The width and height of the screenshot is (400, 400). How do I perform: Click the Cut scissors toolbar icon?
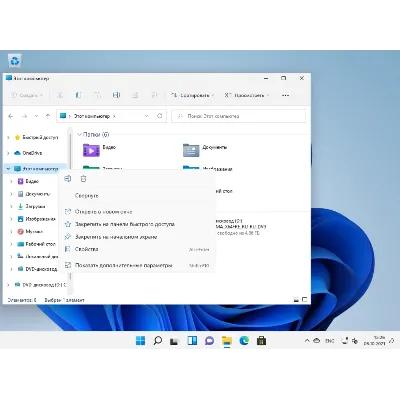pos(60,95)
